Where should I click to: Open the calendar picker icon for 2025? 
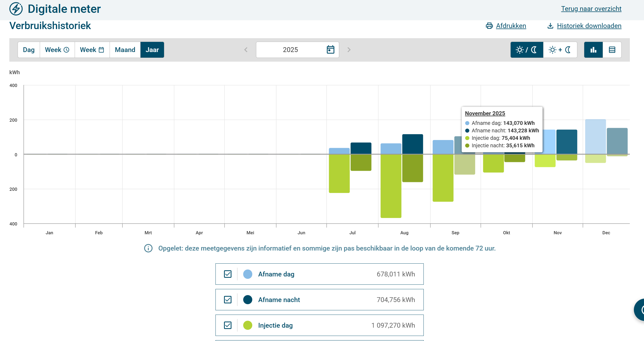point(330,50)
